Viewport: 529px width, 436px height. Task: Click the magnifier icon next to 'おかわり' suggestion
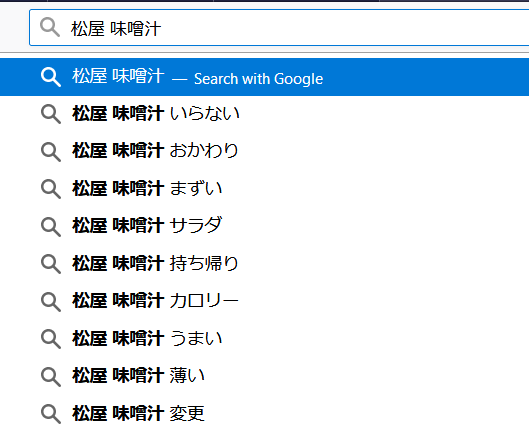pos(51,152)
